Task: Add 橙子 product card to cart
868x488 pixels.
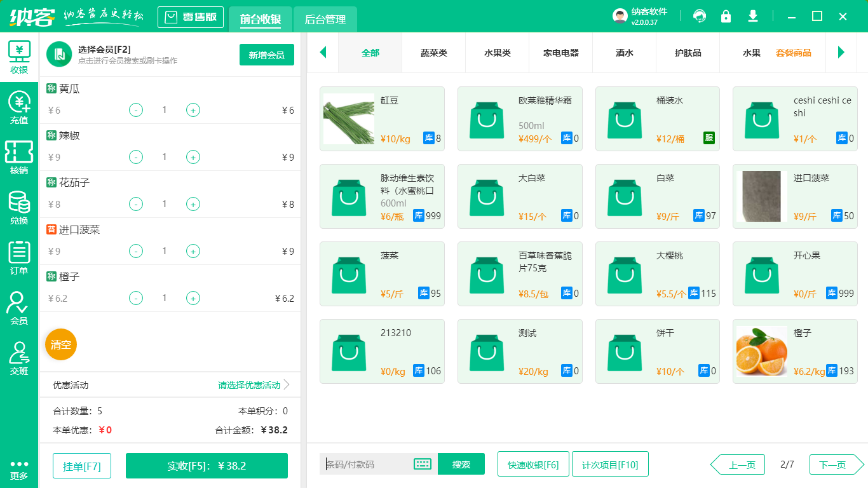Action: click(x=795, y=351)
